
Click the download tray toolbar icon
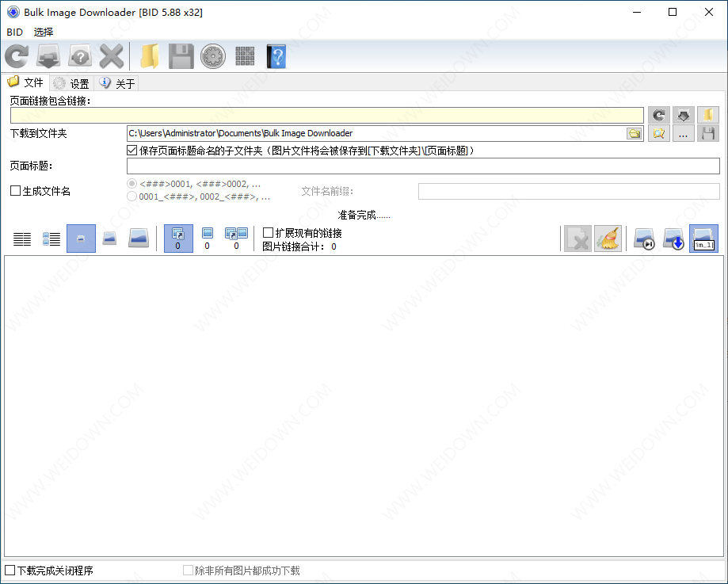[48, 56]
